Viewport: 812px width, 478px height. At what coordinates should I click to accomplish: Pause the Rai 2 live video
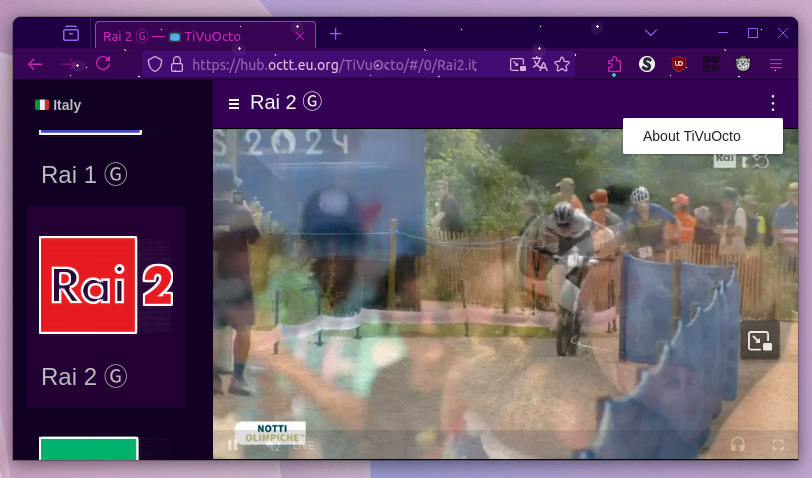point(233,445)
